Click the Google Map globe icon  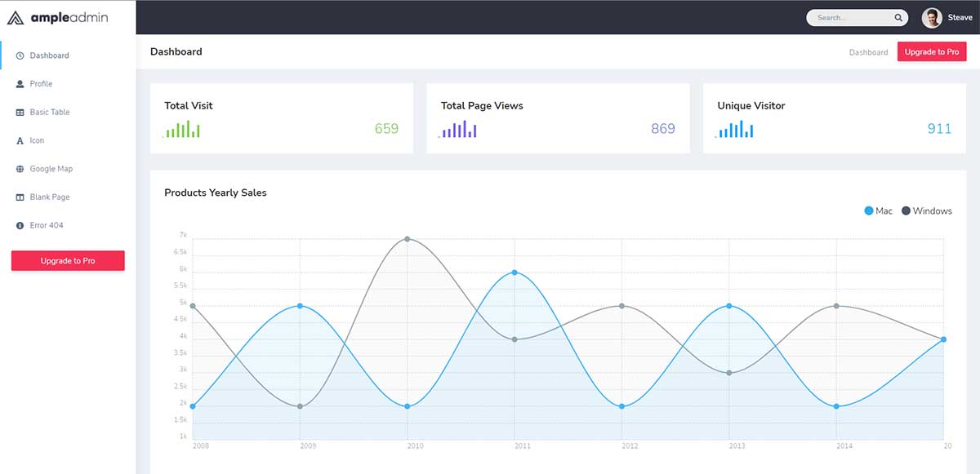coord(20,169)
